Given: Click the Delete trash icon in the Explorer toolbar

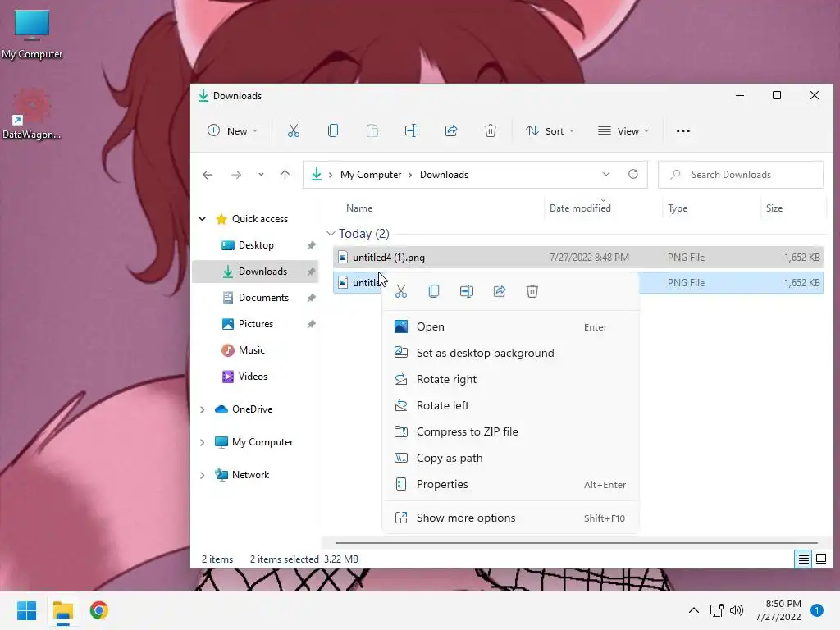Looking at the screenshot, I should [491, 130].
